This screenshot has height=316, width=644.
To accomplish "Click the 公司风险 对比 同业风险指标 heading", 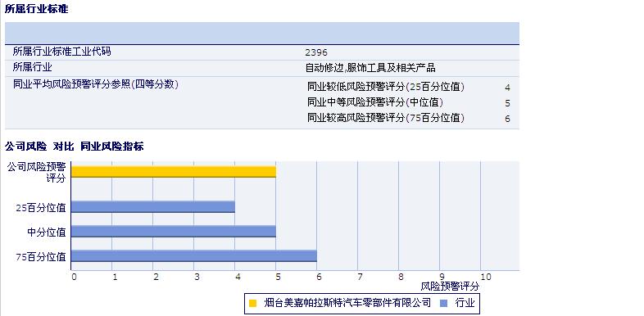I will pyautogui.click(x=75, y=146).
